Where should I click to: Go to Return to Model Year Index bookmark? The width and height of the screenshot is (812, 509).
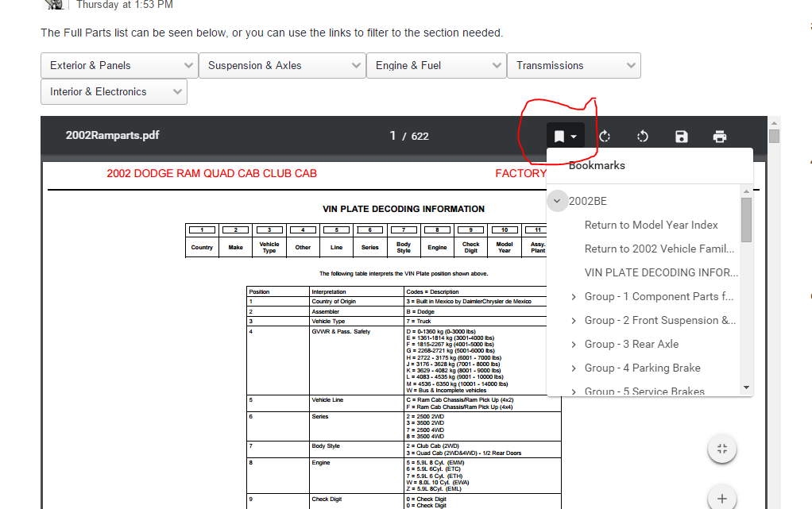pyautogui.click(x=651, y=225)
